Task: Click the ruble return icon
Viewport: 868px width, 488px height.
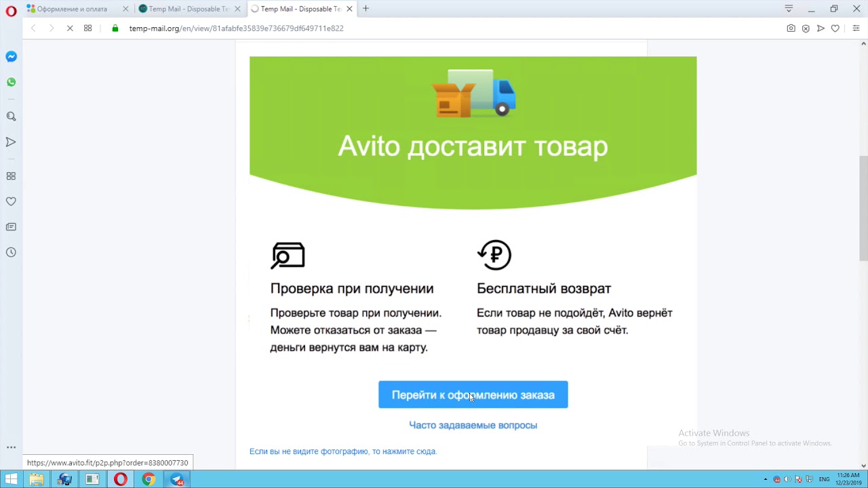Action: click(x=494, y=255)
